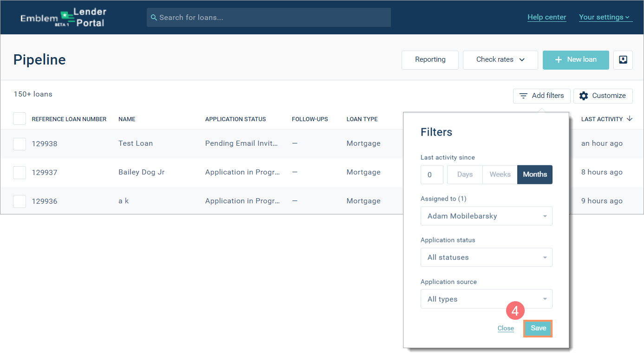Open the Application source dropdown
The height and width of the screenshot is (356, 644).
[x=487, y=299]
